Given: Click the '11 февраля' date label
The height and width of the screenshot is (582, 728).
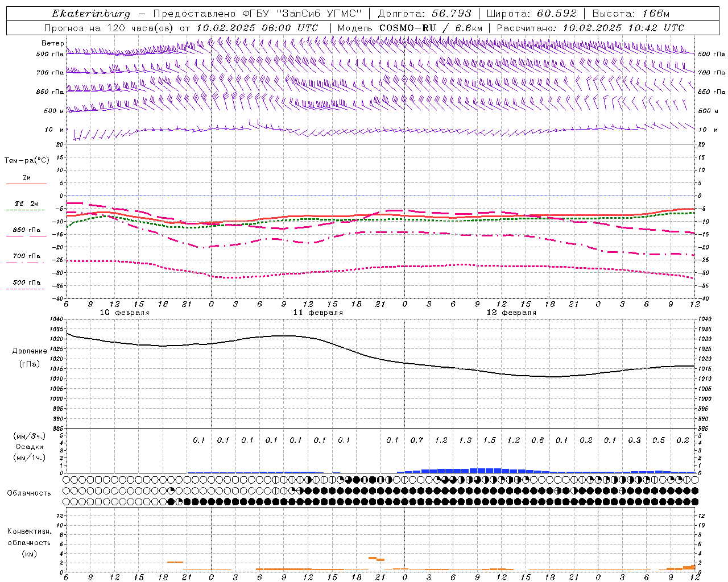Looking at the screenshot, I should [318, 313].
